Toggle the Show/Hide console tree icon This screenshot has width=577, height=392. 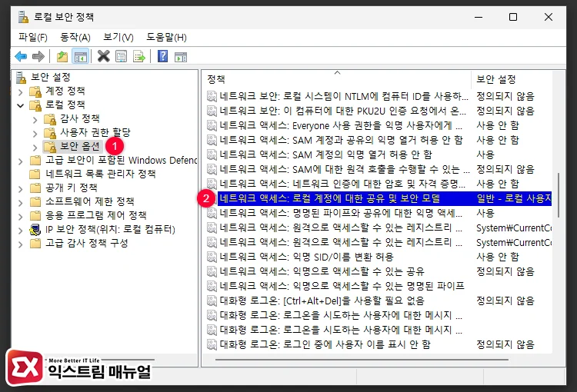coord(81,57)
